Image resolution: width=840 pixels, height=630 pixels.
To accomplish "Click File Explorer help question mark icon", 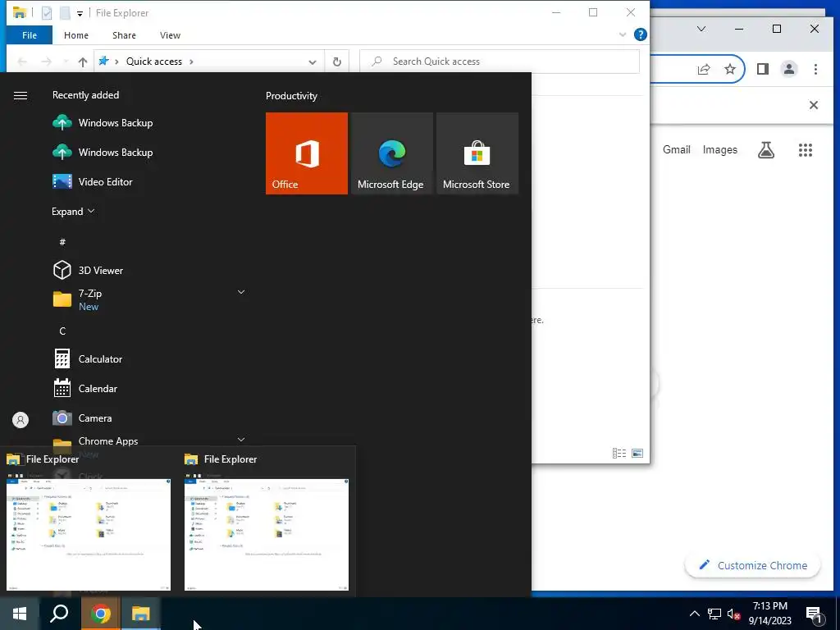I will pyautogui.click(x=640, y=34).
